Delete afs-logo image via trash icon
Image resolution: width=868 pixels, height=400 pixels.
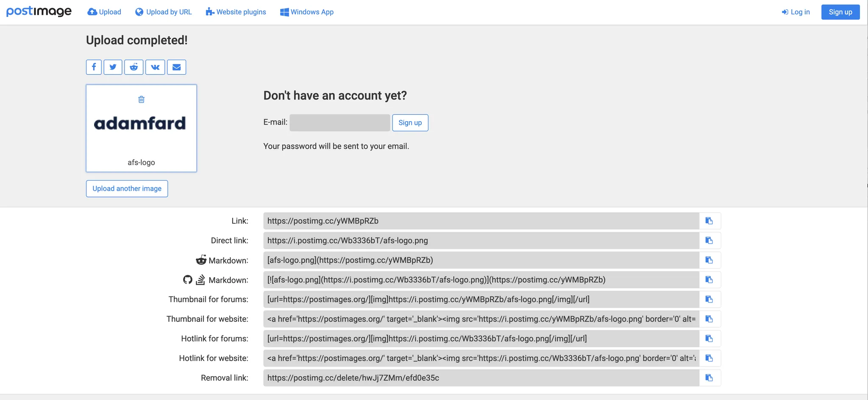142,99
